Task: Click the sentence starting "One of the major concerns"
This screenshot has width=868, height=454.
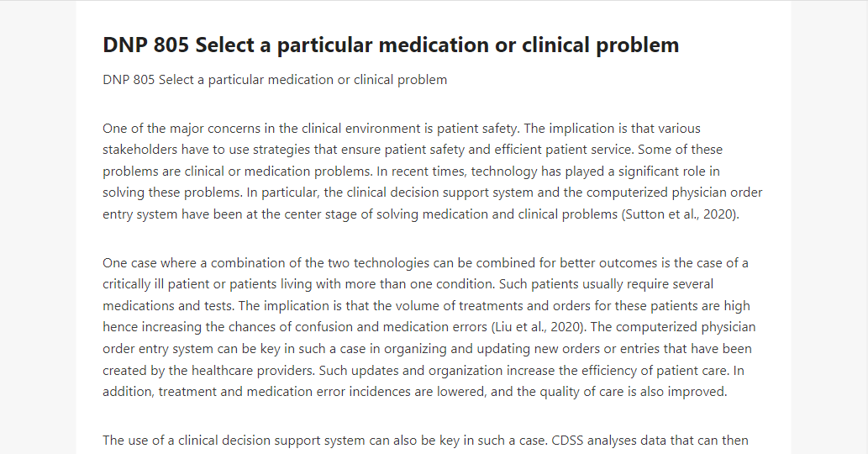Action: pyautogui.click(x=311, y=129)
